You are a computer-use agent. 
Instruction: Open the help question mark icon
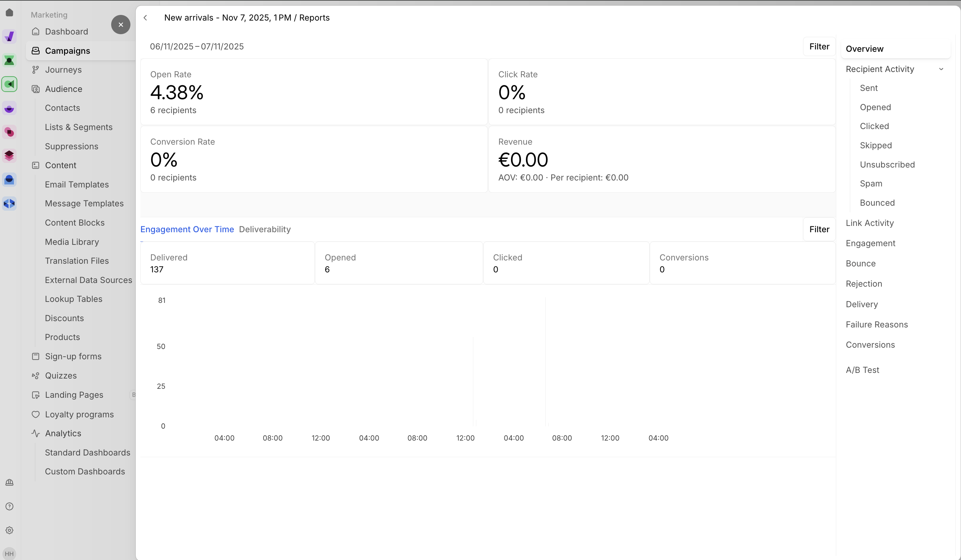pyautogui.click(x=10, y=506)
